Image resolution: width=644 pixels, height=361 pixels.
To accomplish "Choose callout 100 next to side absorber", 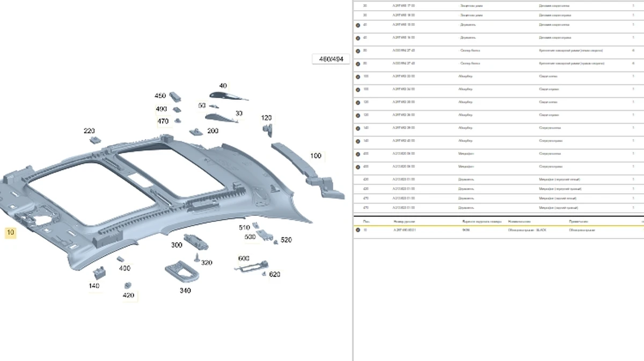I will (x=316, y=156).
